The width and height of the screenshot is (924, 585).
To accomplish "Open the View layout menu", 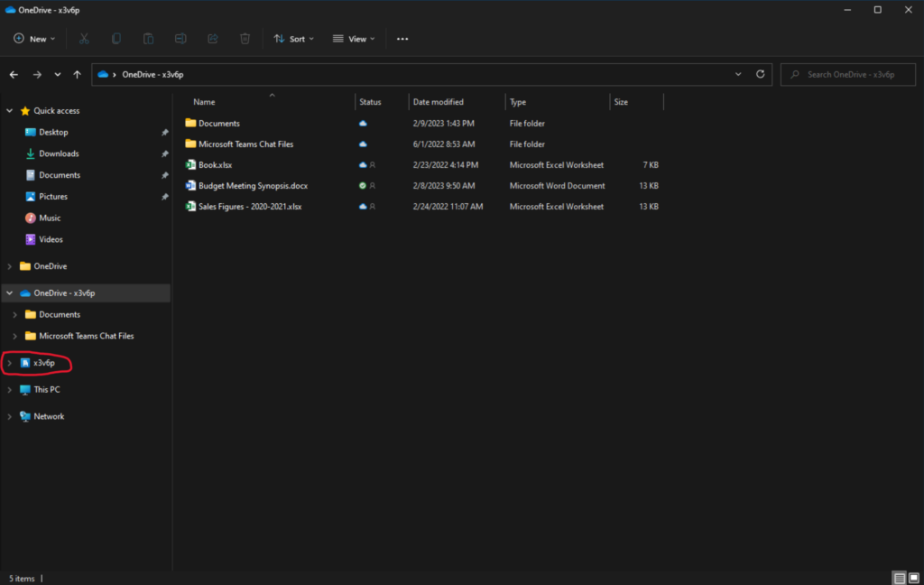I will (354, 39).
